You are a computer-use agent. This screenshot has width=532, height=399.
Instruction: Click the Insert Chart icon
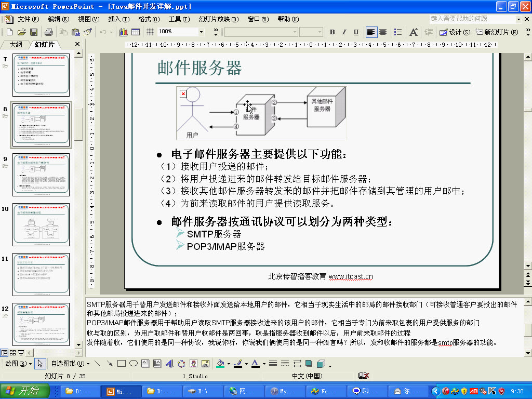[123, 31]
